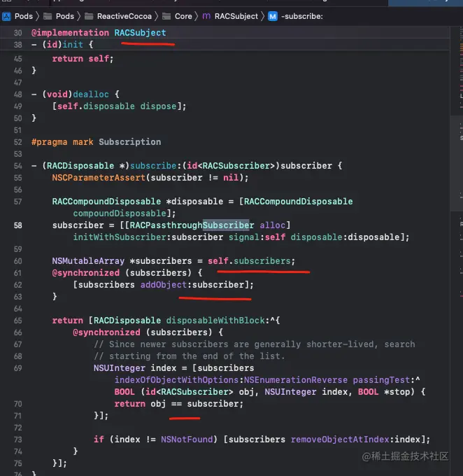The height and width of the screenshot is (476, 463).
Task: Click 'indexOfObjectWithOptions' method call
Action: 176,380
